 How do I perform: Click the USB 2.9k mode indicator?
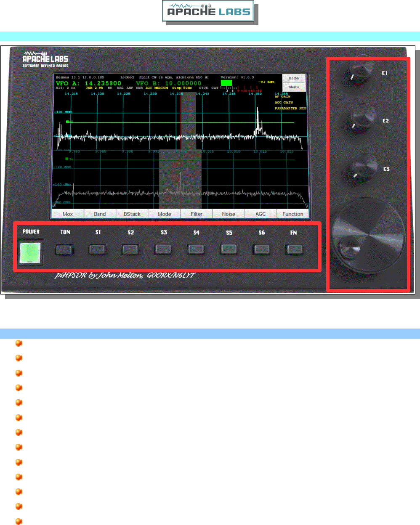pos(94,88)
